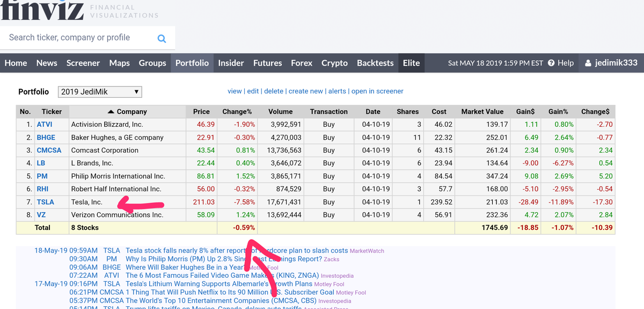
Task: Open the Maps page
Action: 119,63
